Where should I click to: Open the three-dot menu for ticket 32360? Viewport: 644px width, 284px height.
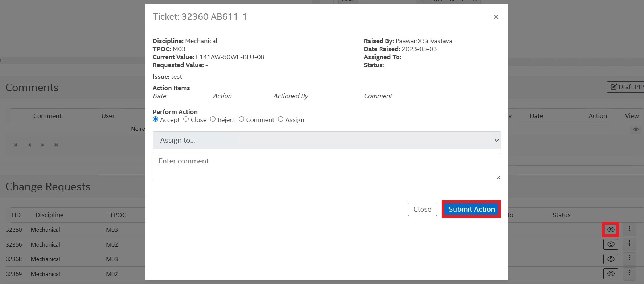pyautogui.click(x=629, y=228)
